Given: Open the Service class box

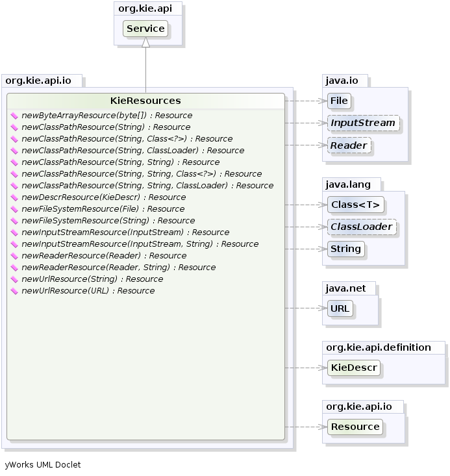Looking at the screenshot, I should pos(145,29).
